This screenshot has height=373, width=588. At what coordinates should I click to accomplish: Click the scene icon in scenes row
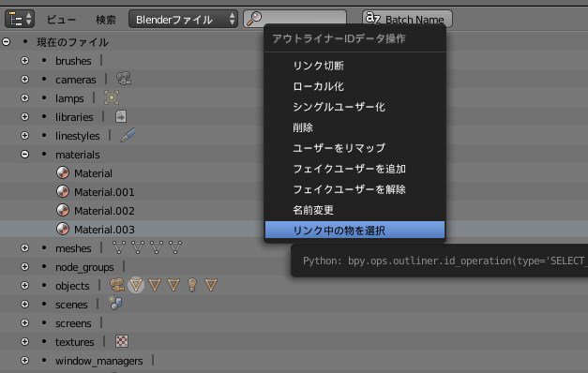(115, 304)
